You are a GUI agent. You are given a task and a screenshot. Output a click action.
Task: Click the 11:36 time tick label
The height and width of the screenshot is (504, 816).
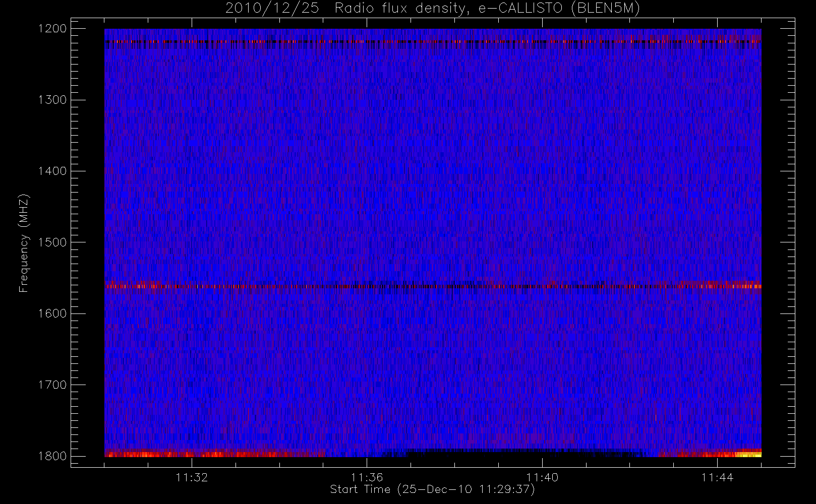tap(367, 477)
